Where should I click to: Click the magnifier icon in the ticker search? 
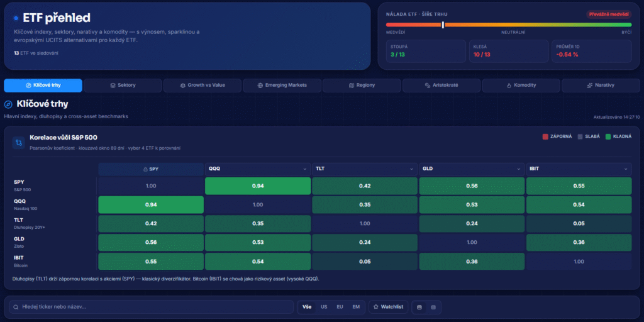16,307
